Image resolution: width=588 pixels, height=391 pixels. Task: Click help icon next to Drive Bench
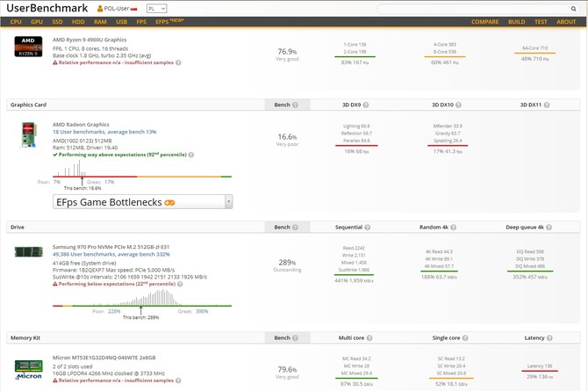[x=295, y=228]
